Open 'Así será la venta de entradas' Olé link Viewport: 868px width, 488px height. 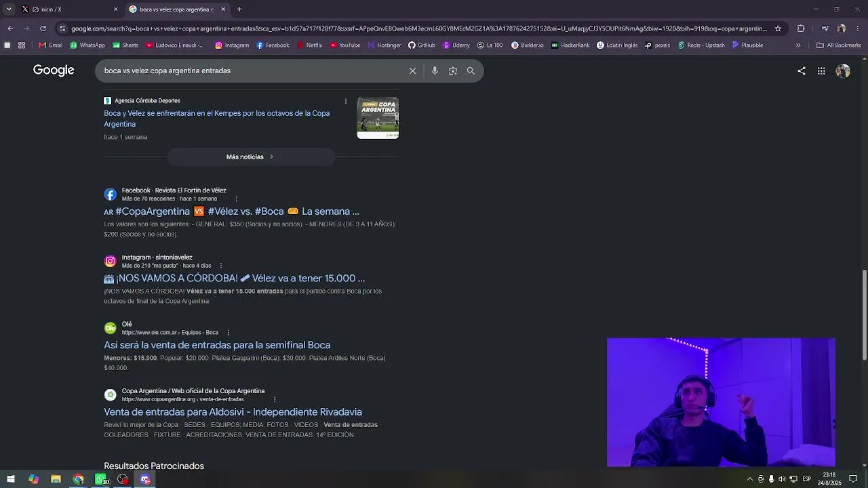coord(217,345)
